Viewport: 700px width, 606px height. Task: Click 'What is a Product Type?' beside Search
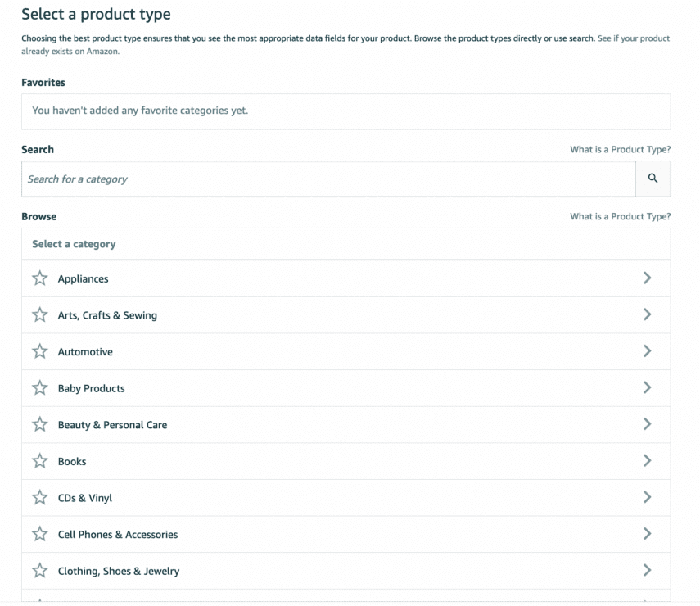pyautogui.click(x=620, y=150)
